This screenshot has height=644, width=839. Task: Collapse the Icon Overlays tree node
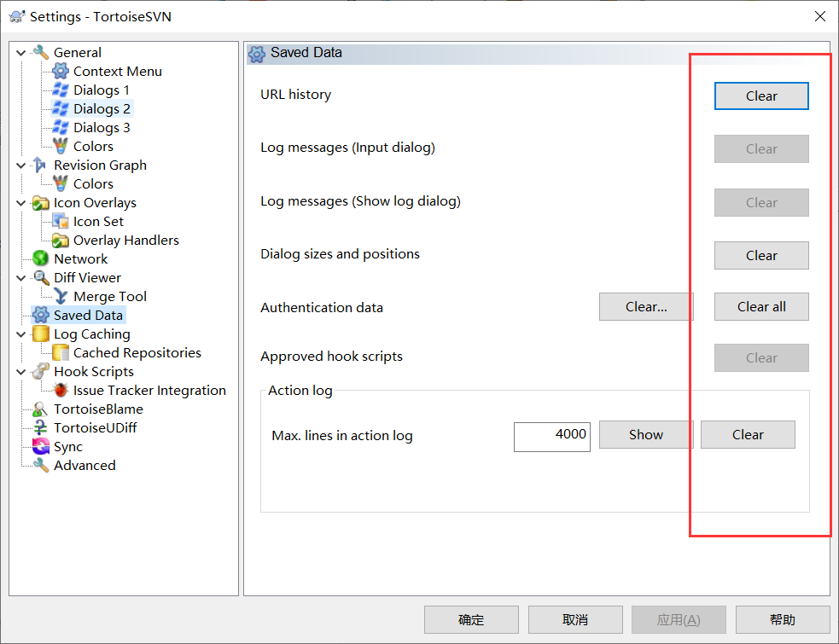tap(20, 203)
